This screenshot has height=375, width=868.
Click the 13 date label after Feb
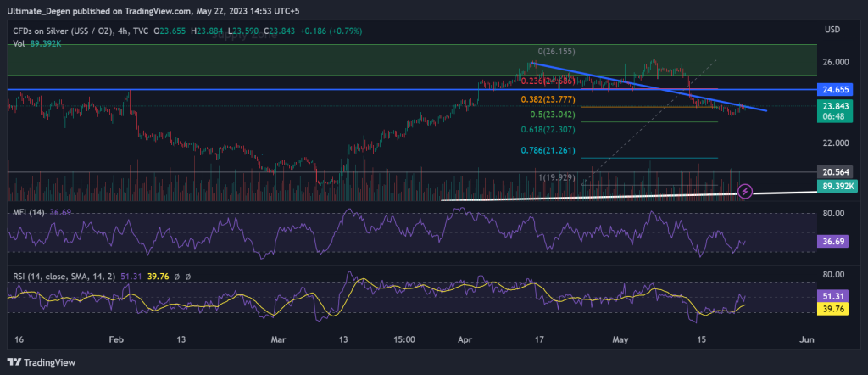181,339
